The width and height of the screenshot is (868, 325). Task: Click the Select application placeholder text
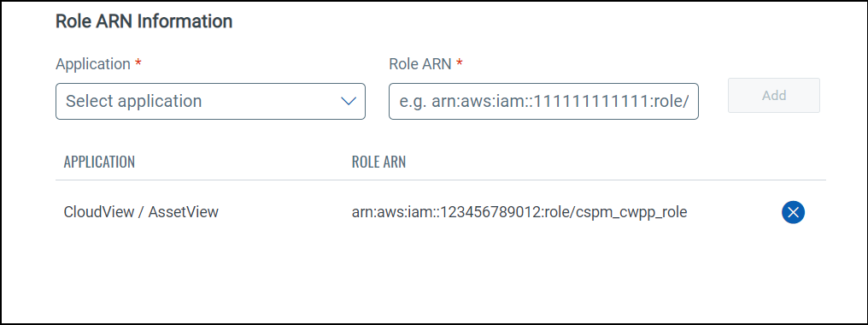133,101
